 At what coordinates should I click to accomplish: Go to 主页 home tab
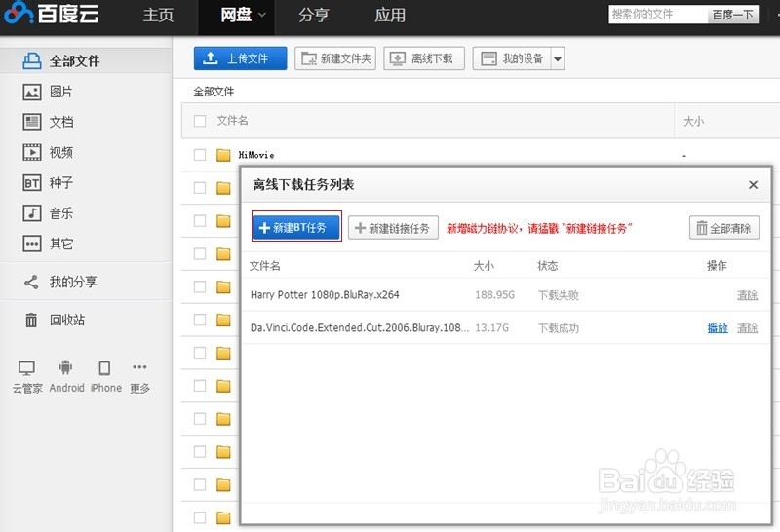[x=158, y=15]
